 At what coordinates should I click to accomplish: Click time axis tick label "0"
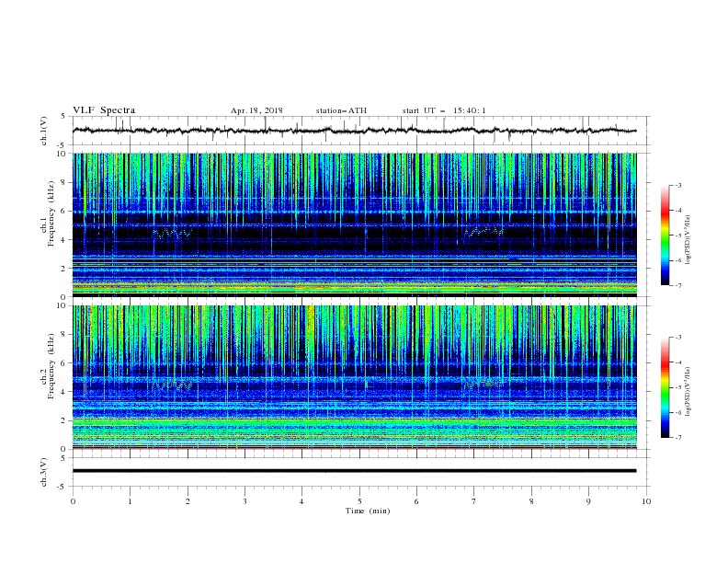point(73,501)
